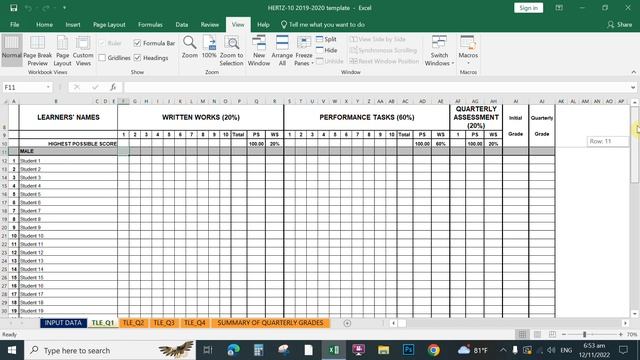
Task: Switch to the Insert ribbon tab
Action: tap(73, 24)
